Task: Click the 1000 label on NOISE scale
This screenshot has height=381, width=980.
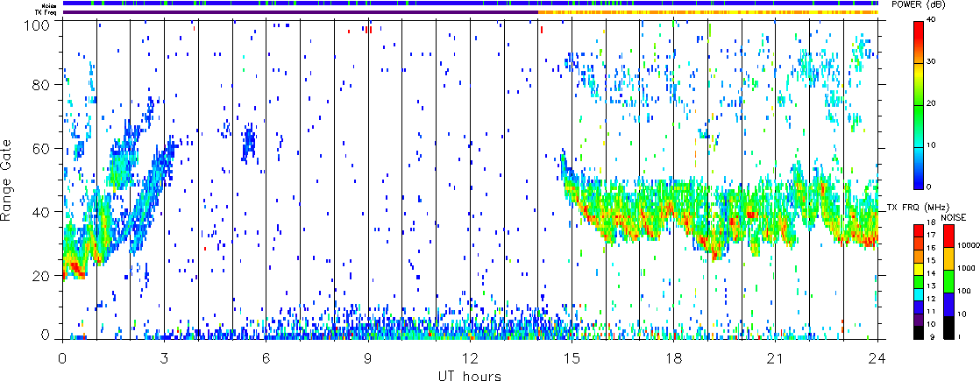Action: point(965,269)
